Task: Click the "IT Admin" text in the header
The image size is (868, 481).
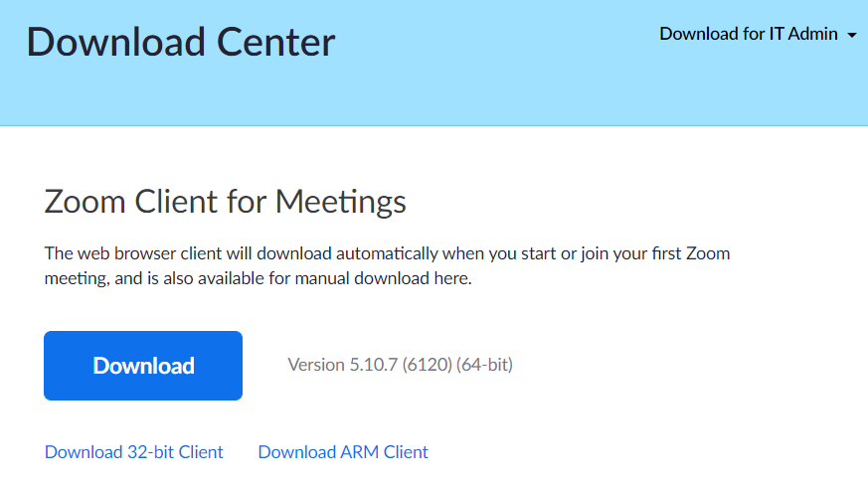Action: pyautogui.click(x=803, y=34)
